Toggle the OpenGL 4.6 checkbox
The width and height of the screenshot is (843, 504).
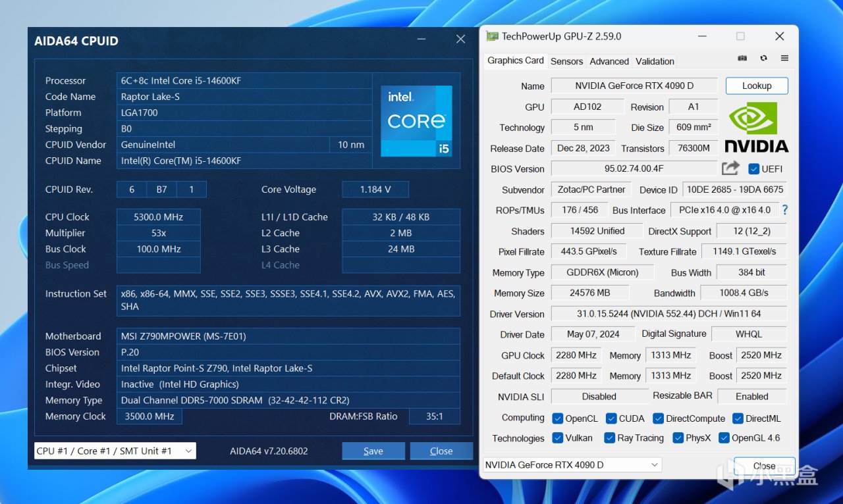(x=724, y=438)
